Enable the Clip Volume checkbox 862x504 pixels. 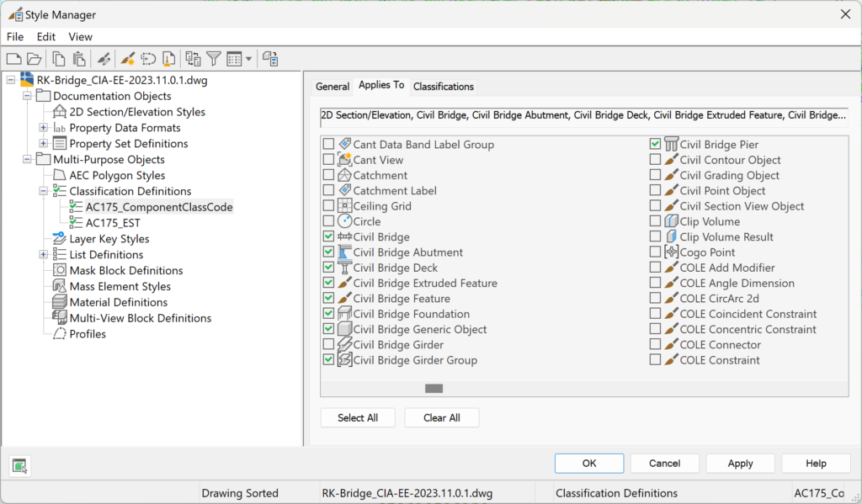coord(655,221)
